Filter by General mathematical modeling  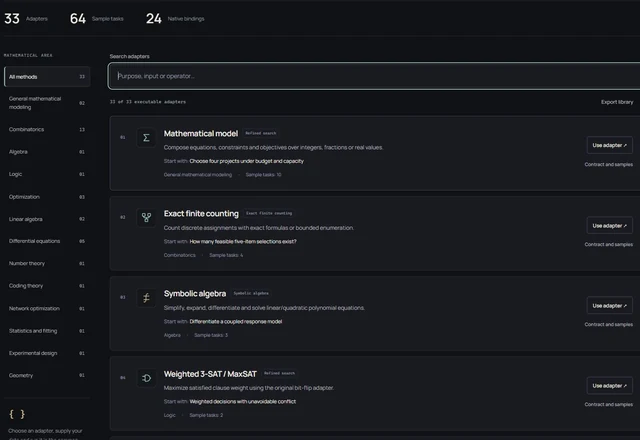(47, 103)
